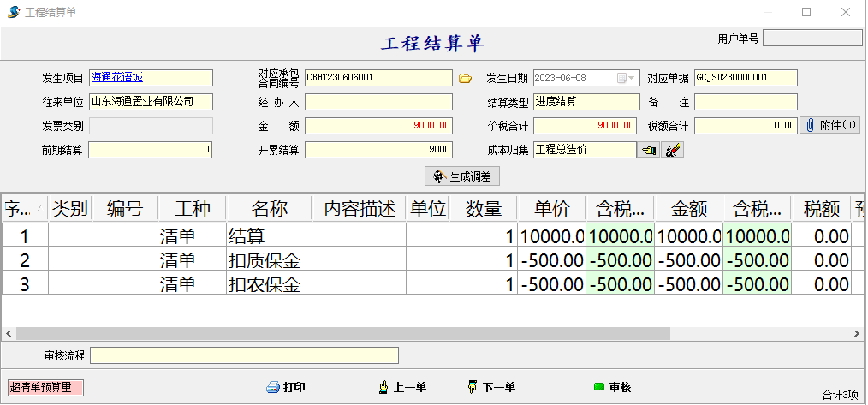Click the 审核 approve button
This screenshot has width=868, height=405.
[x=612, y=388]
